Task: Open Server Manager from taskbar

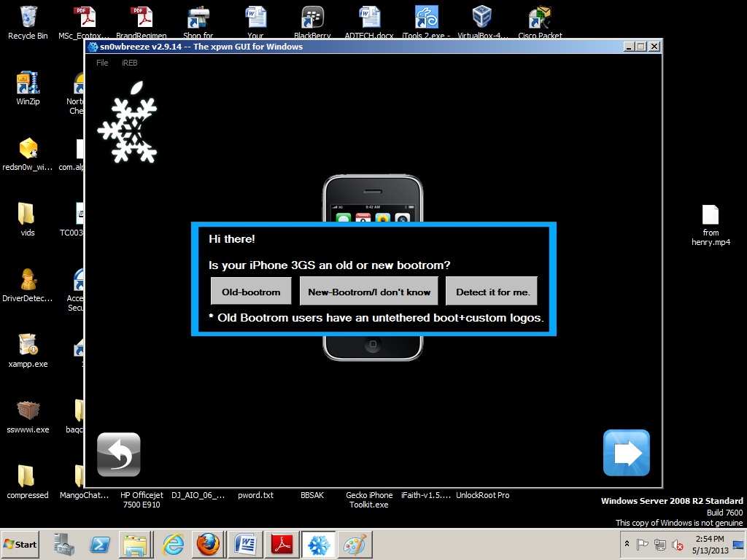Action: click(x=63, y=544)
